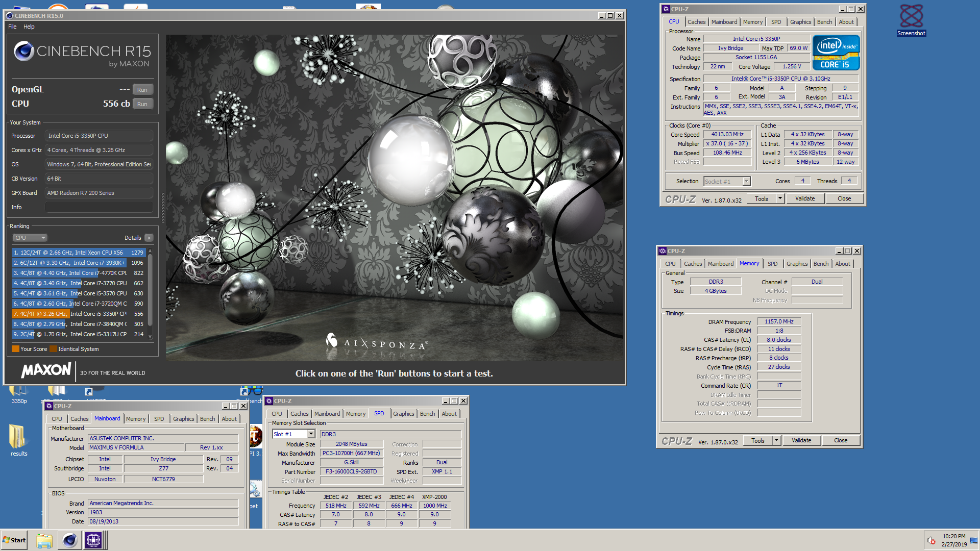Open the Socket #1 selection dropdown
Image resolution: width=980 pixels, height=551 pixels.
point(746,182)
